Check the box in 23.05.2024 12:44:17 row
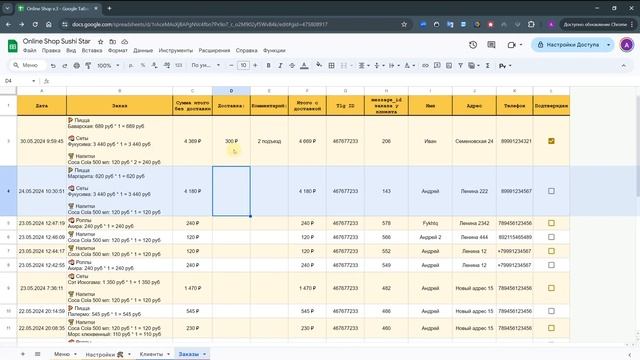This screenshot has width=640, height=360. 551,251
